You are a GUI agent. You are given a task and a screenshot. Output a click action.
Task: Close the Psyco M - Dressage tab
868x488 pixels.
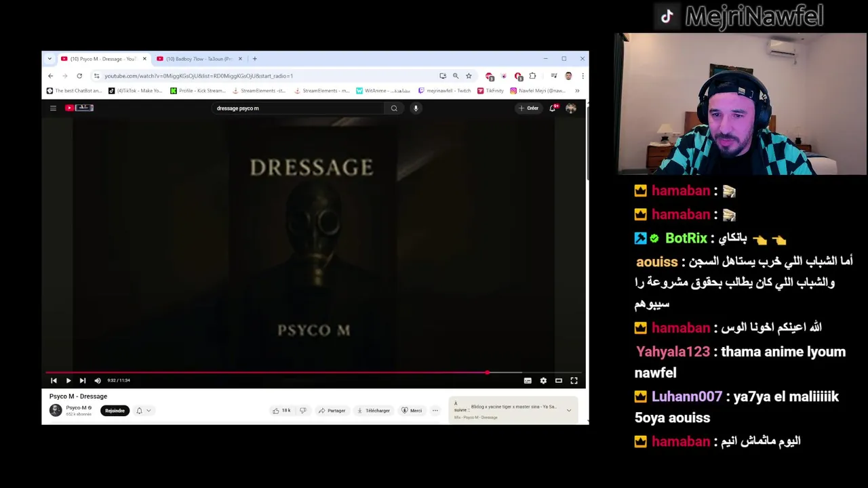[144, 59]
